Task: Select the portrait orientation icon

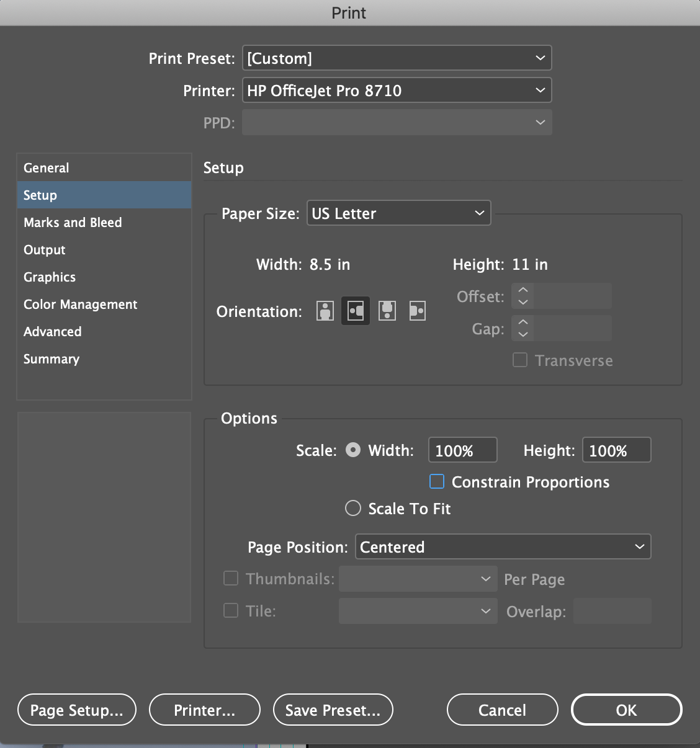Action: (x=325, y=311)
